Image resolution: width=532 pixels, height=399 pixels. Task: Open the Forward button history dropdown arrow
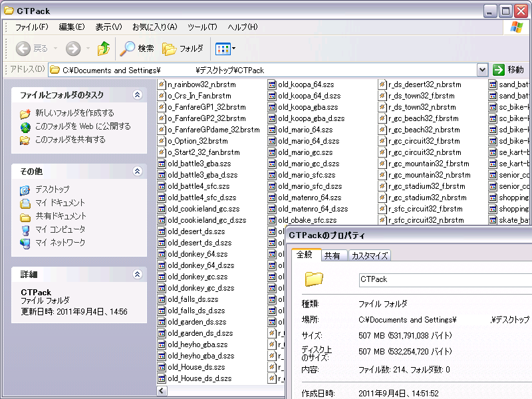pos(88,49)
